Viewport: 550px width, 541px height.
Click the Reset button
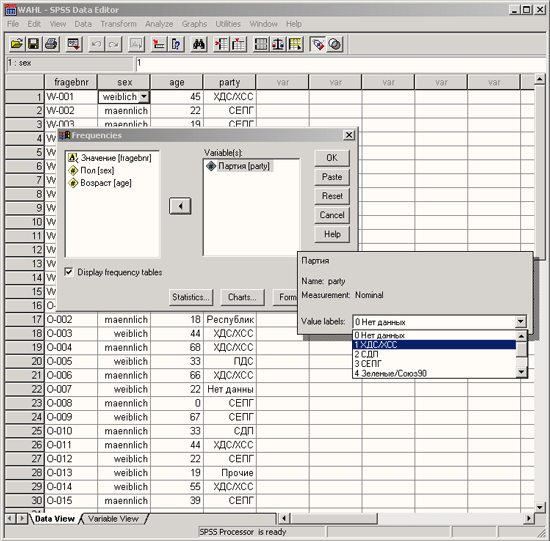pos(332,196)
